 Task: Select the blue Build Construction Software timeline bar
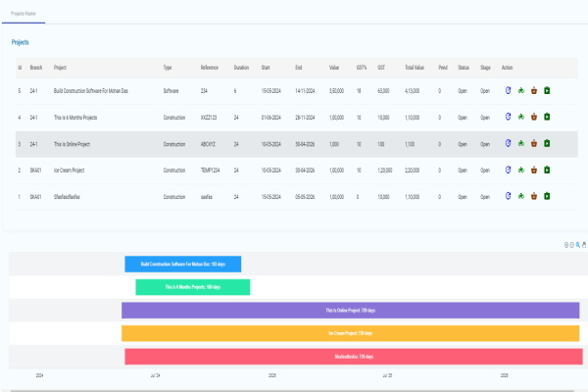pyautogui.click(x=182, y=264)
